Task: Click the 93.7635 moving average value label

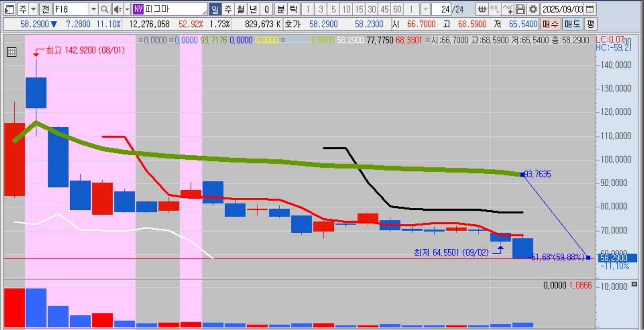Action: point(538,175)
